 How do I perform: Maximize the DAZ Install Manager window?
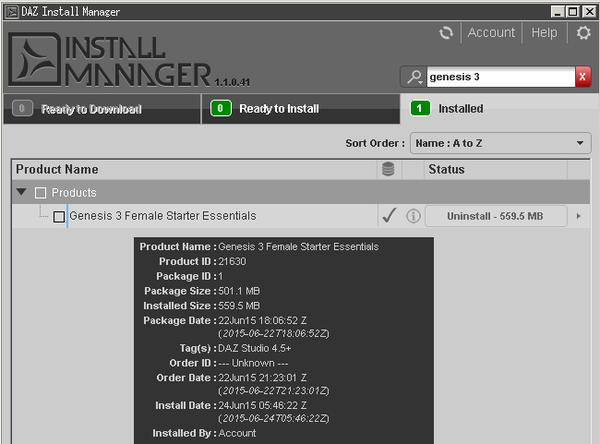(573, 12)
